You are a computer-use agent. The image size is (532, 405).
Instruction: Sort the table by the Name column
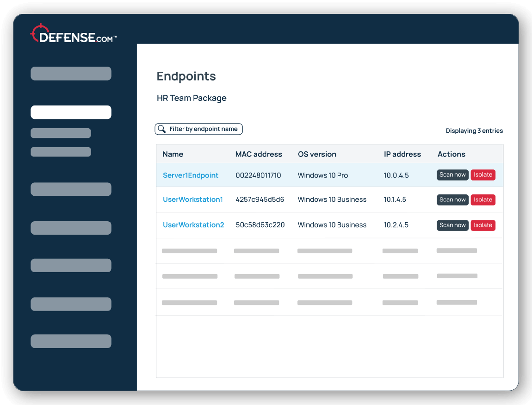(x=173, y=154)
